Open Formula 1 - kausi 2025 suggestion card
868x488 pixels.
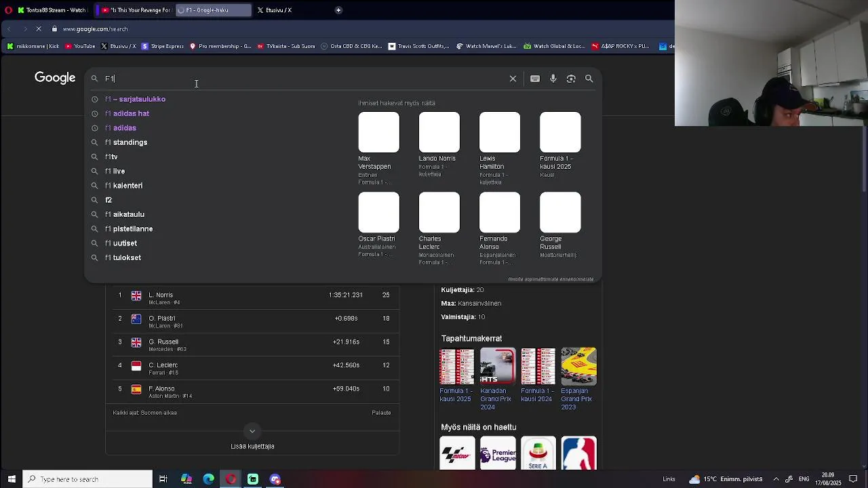tap(560, 144)
